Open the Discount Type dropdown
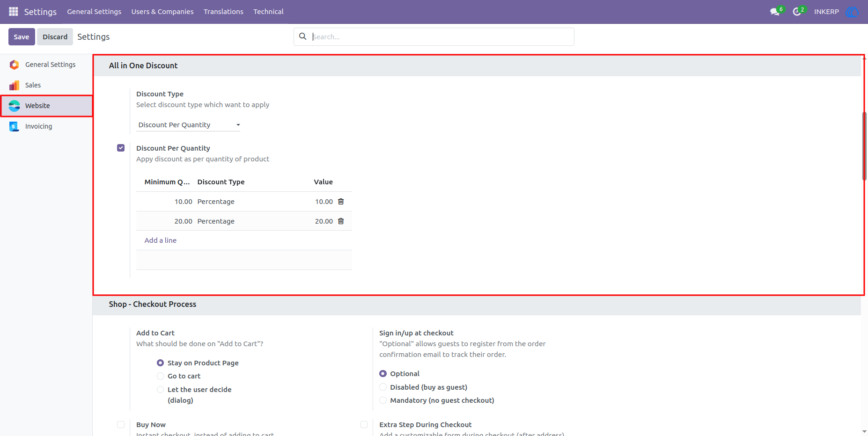This screenshot has height=436, width=868. coord(188,125)
